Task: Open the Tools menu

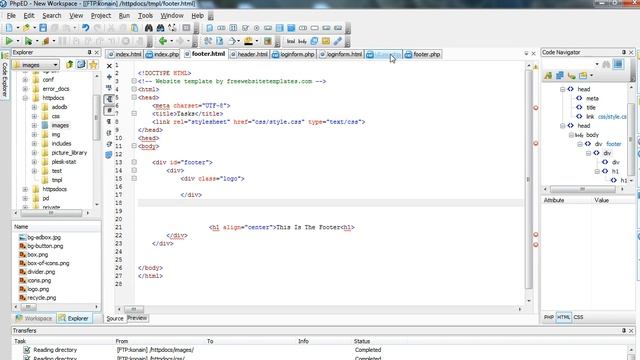Action: 145,16
